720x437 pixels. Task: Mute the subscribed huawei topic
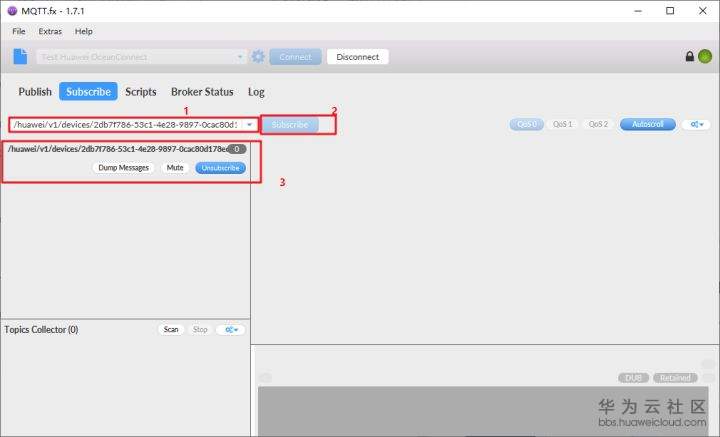click(175, 168)
